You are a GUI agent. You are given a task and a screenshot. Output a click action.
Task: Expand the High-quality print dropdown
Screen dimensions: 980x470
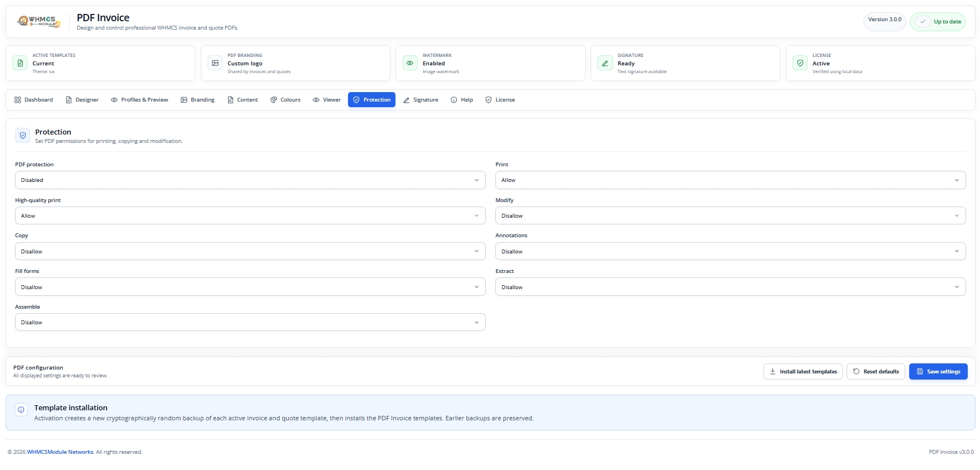tap(250, 216)
